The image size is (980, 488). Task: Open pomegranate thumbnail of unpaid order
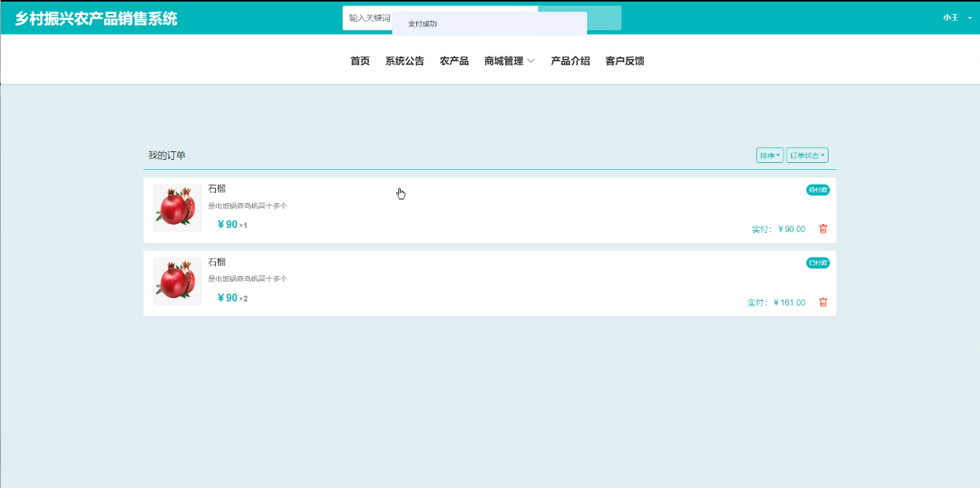[x=177, y=208]
